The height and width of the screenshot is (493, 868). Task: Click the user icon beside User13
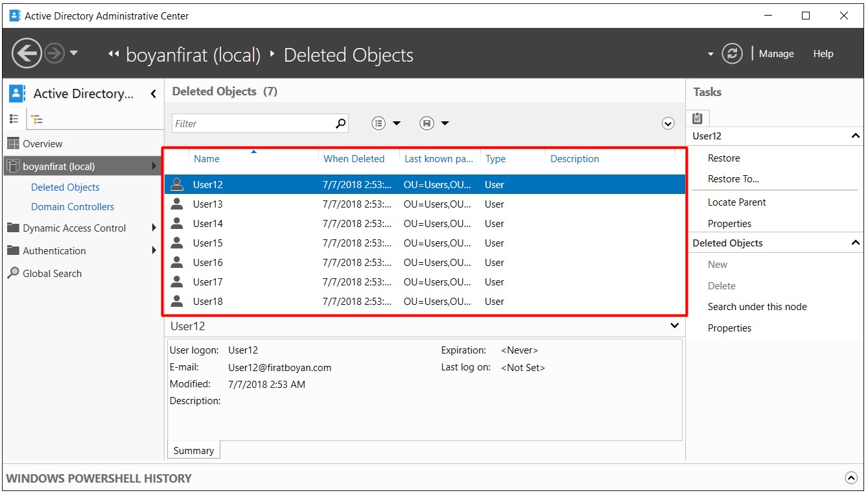[176, 204]
